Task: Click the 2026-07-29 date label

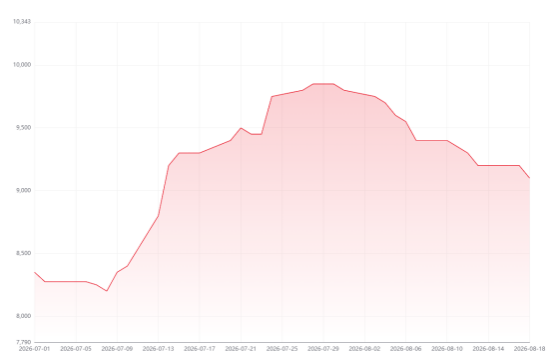Action: 323,349
